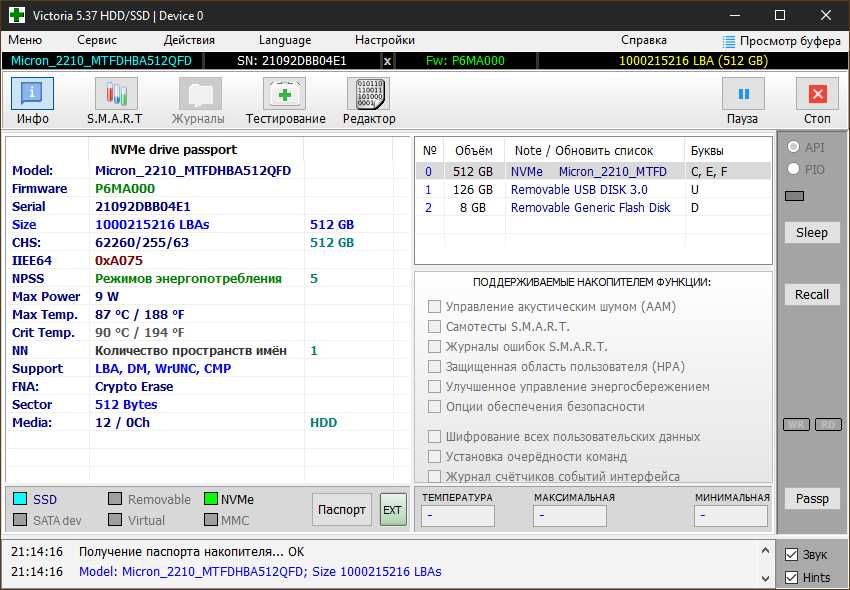The height and width of the screenshot is (590, 850).
Task: Click the ТЕМПЕРАТУРА value field
Action: [x=458, y=516]
